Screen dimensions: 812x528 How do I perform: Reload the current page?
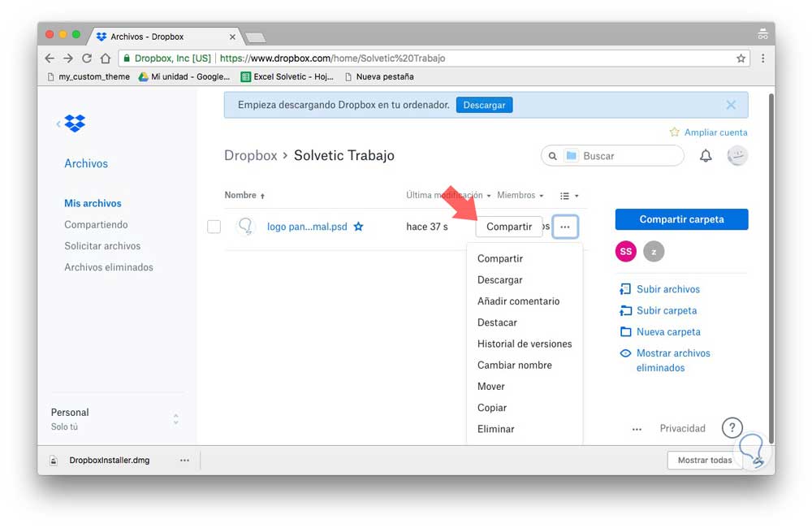[x=87, y=58]
